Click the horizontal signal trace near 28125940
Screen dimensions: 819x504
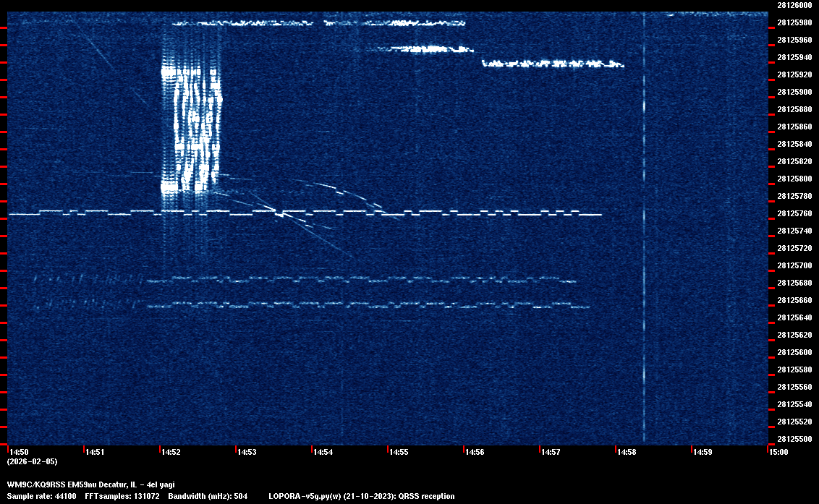[x=553, y=64]
